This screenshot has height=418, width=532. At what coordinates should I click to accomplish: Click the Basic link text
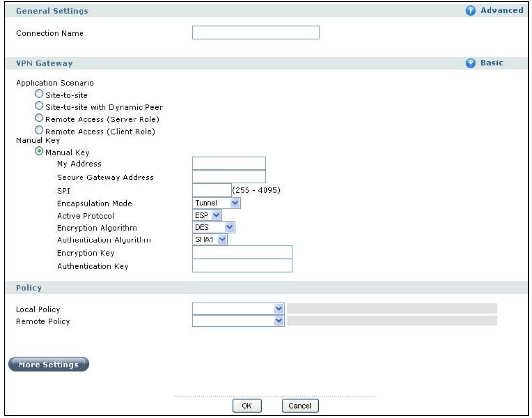pyautogui.click(x=491, y=63)
